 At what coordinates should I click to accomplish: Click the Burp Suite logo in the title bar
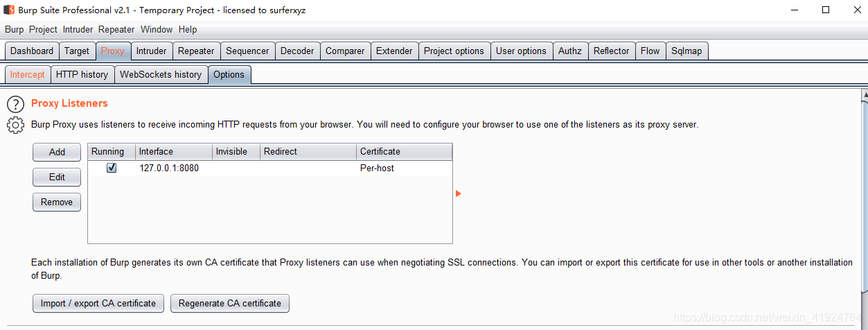pyautogui.click(x=9, y=10)
